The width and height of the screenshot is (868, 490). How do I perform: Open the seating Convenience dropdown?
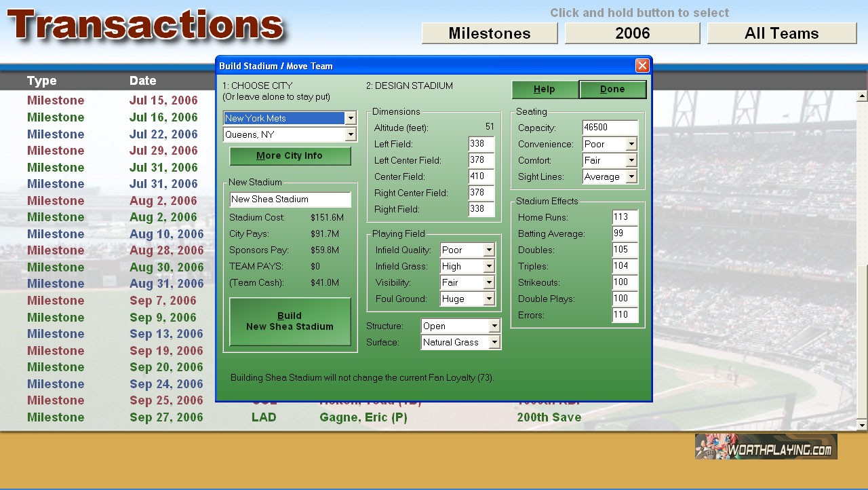(x=631, y=145)
